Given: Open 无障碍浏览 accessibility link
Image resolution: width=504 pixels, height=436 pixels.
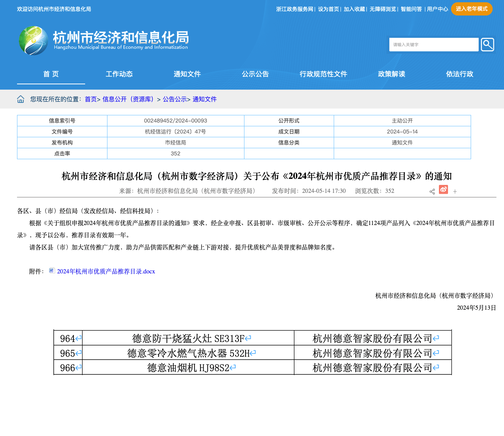Looking at the screenshot, I should pyautogui.click(x=383, y=9).
